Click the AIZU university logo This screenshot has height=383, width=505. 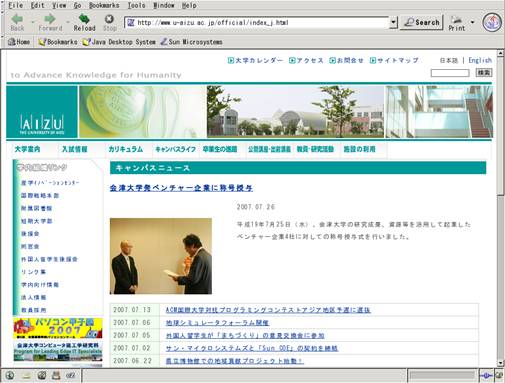(42, 112)
